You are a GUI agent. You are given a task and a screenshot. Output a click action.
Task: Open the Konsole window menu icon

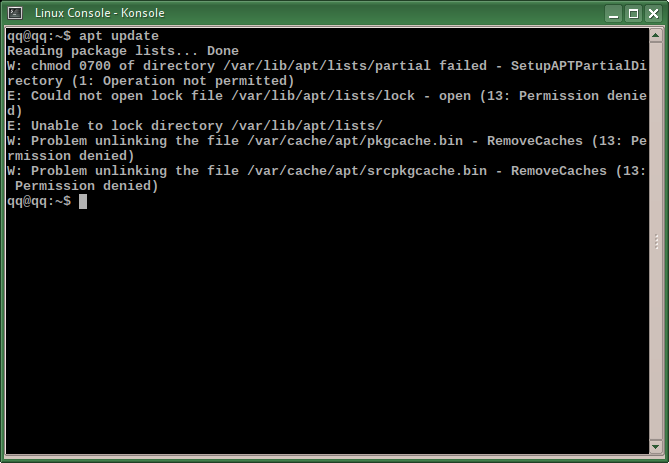pos(15,13)
